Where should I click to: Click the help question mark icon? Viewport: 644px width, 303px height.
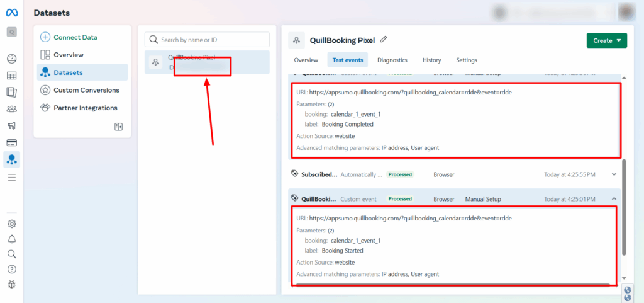click(x=11, y=269)
